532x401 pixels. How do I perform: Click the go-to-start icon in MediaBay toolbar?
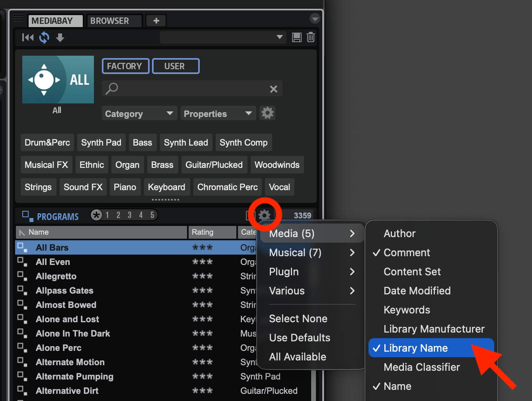(x=27, y=37)
